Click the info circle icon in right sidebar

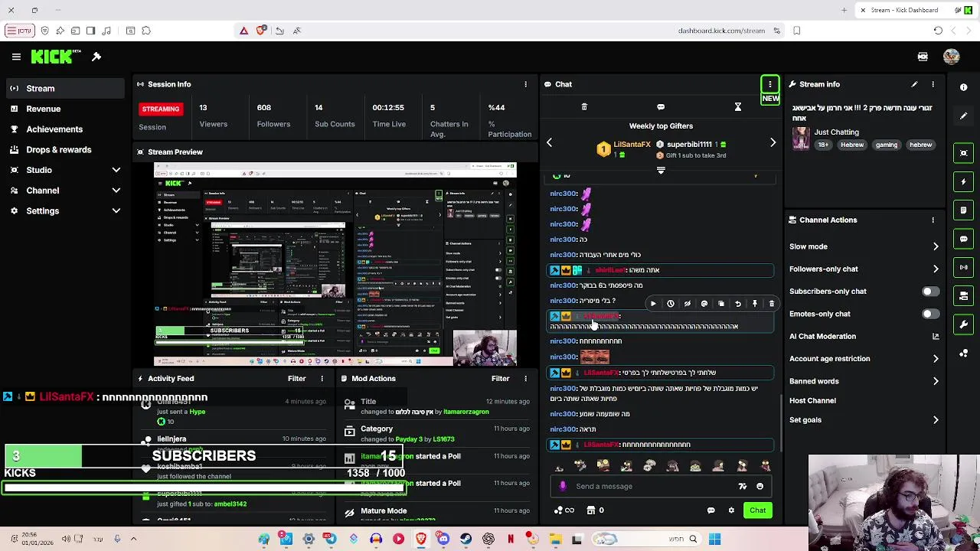[964, 87]
